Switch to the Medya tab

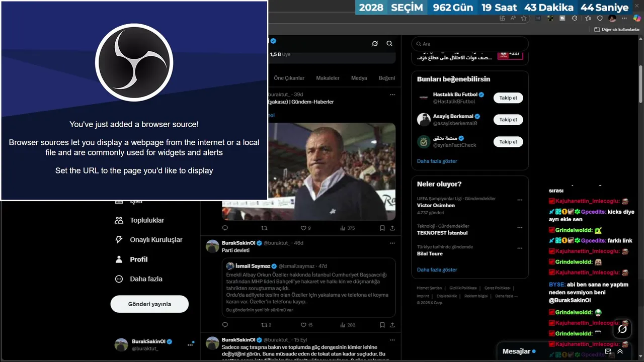pos(359,78)
